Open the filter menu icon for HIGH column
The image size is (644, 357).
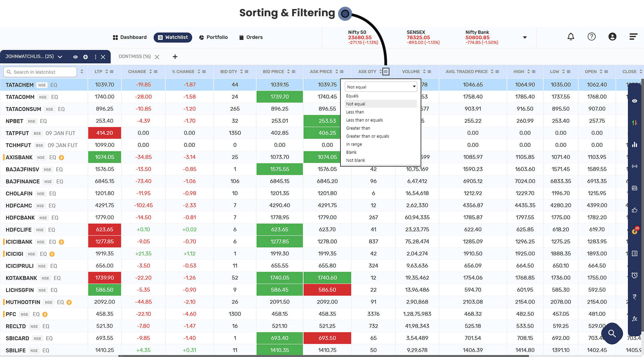pyautogui.click(x=534, y=72)
